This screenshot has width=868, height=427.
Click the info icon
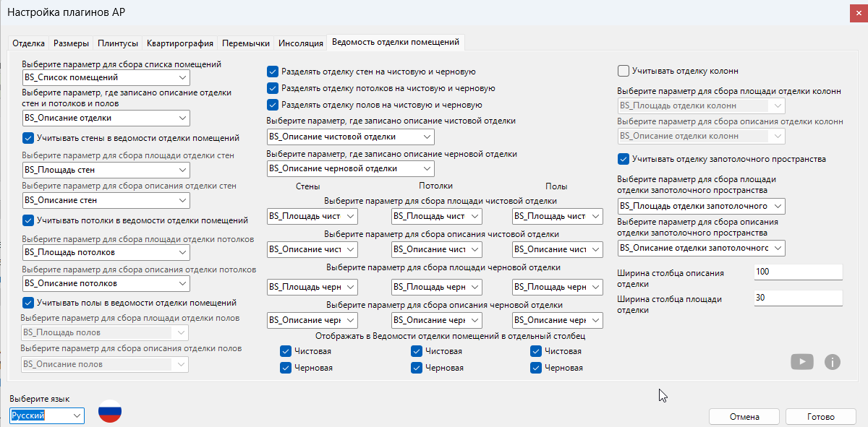(x=833, y=362)
